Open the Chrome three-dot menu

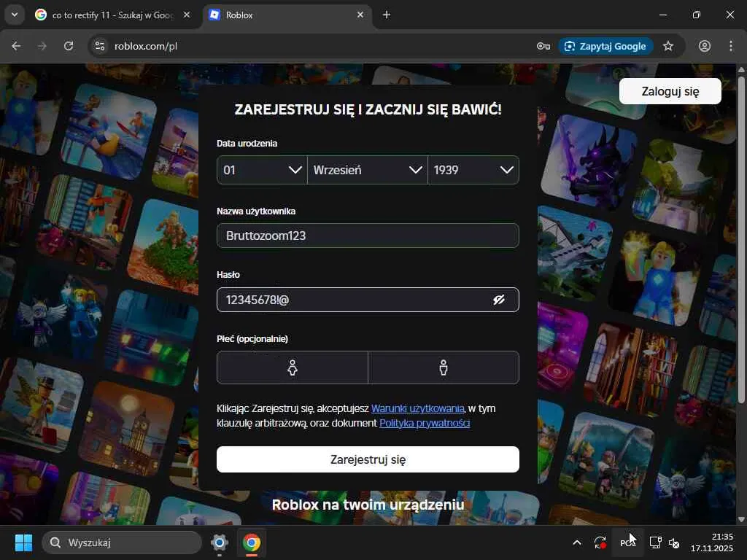click(731, 46)
